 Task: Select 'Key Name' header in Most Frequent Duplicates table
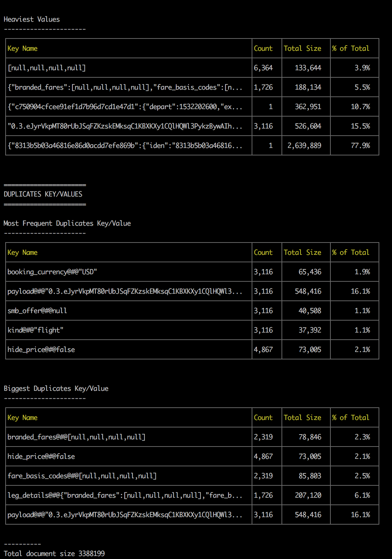pyautogui.click(x=22, y=253)
